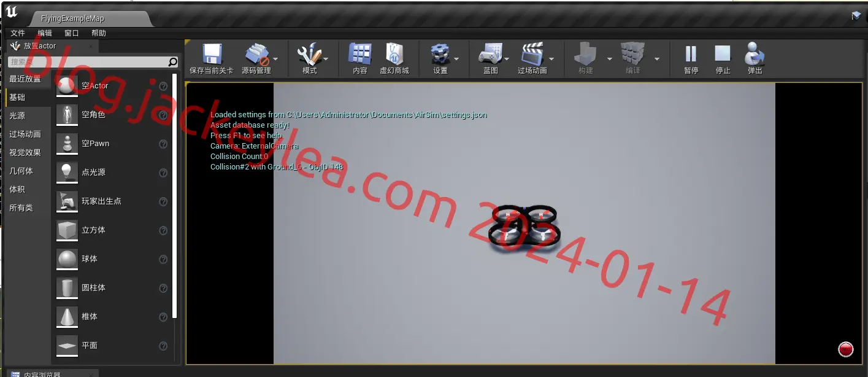Open the Marketplace (虚幻商城) icon

pyautogui.click(x=394, y=54)
